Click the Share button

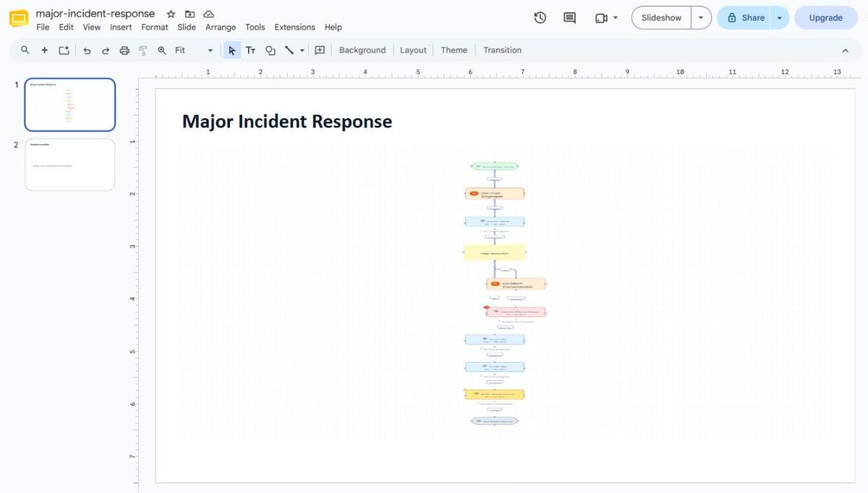[x=745, y=18]
